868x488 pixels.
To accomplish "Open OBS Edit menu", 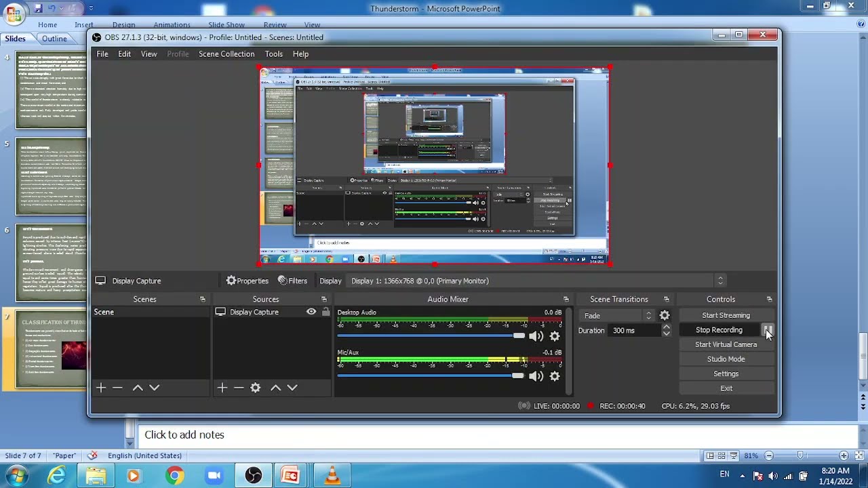I will 124,54.
